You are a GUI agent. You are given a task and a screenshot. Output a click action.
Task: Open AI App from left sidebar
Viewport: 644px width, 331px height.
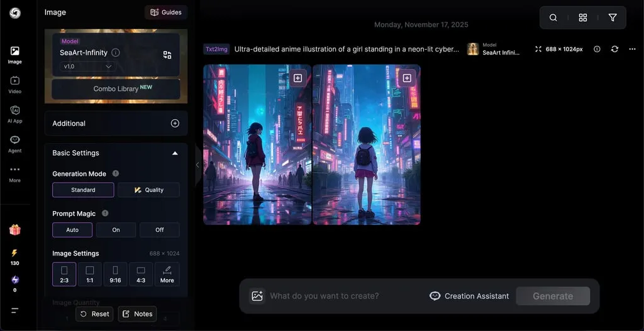(14, 114)
